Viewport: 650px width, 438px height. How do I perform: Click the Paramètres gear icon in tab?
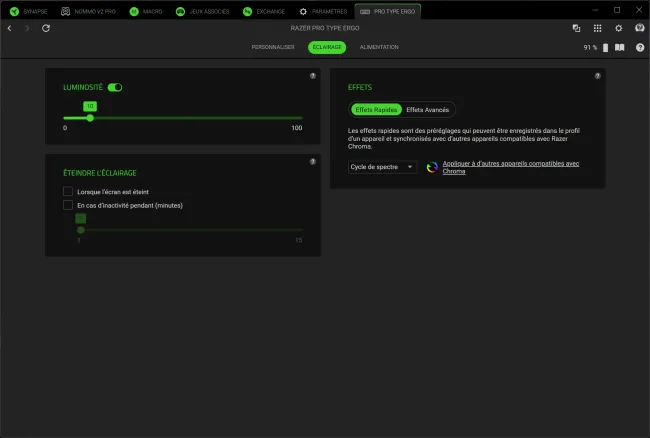click(303, 12)
